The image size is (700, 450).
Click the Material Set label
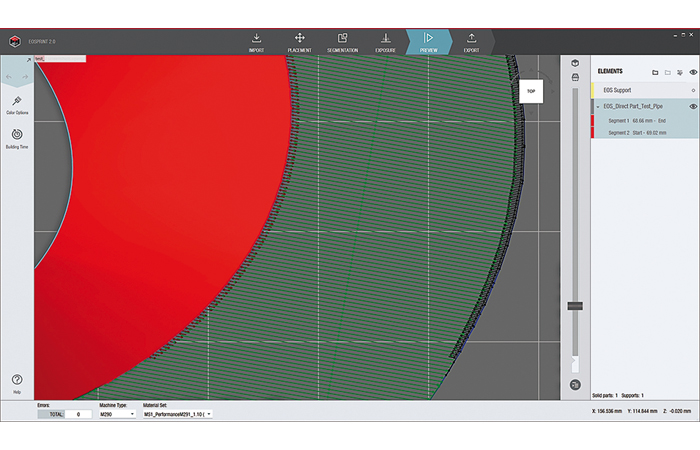click(155, 405)
